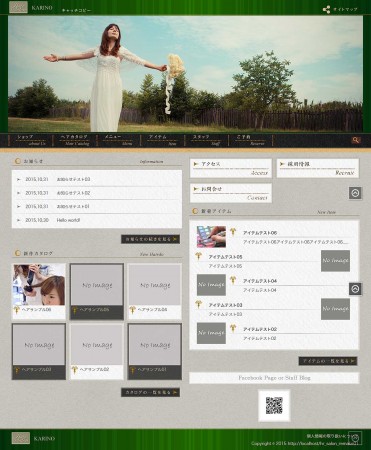Screen dimensions: 371x450
Task: Click the arrow bullet before Hello world!
Action: coord(19,220)
